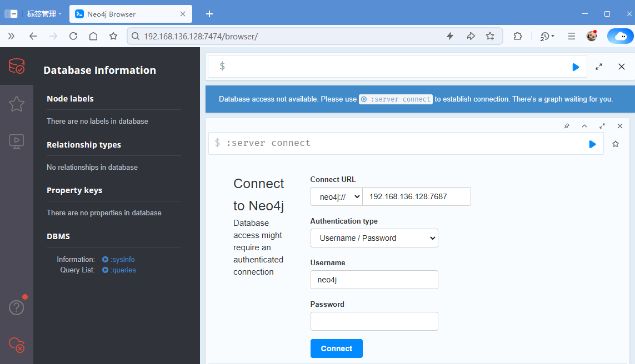Open the Authentication type dropdown
The width and height of the screenshot is (635, 364).
(374, 238)
